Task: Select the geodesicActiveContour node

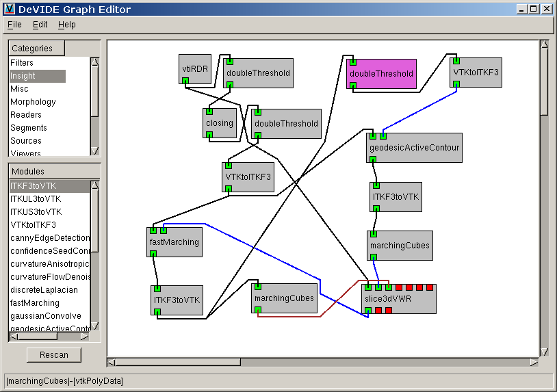Action: click(414, 148)
